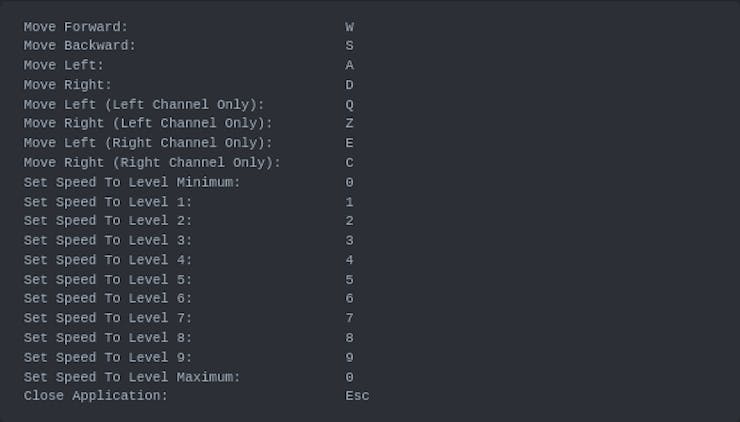Click the "Move Forward:" text line

(x=76, y=27)
